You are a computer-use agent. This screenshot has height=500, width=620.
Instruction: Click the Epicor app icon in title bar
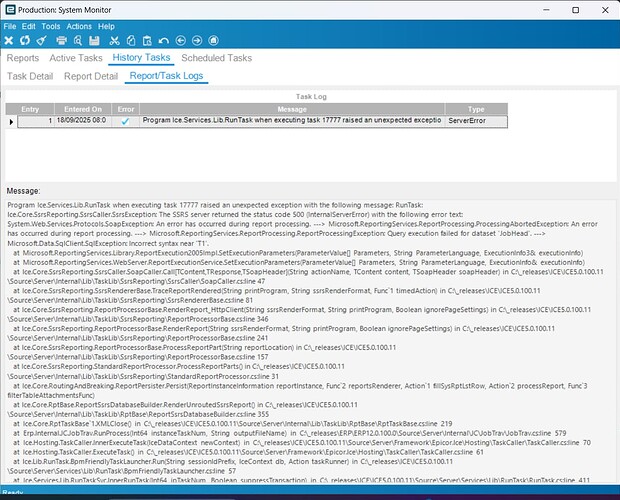(10, 9)
